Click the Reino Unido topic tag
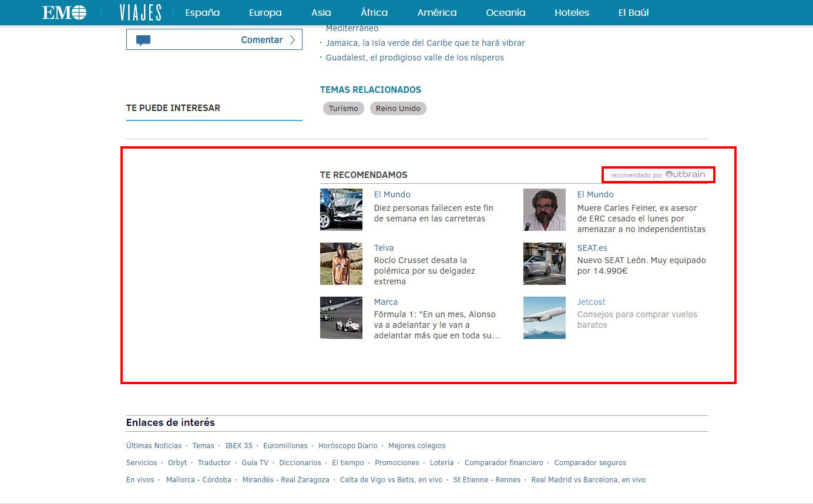 point(398,108)
